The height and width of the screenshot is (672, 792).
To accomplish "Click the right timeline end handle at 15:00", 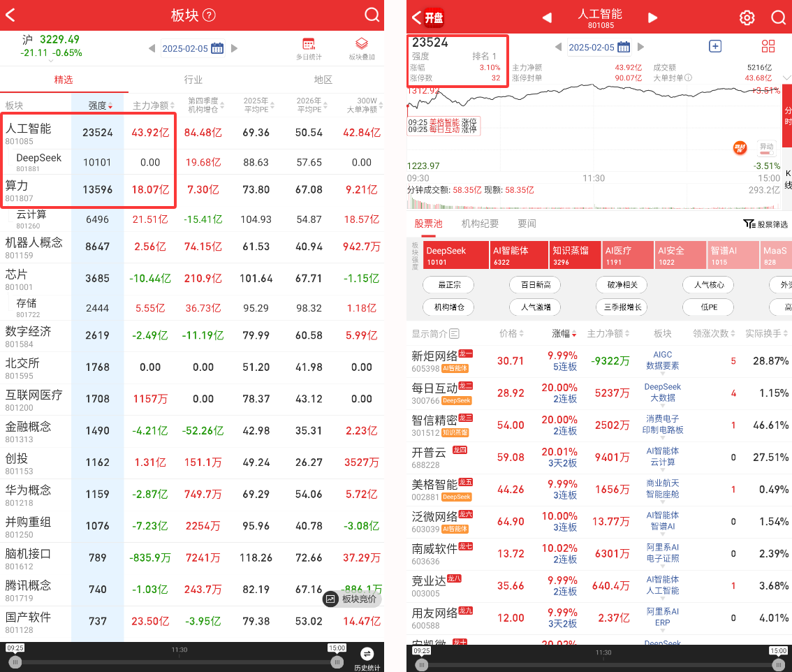I will click(x=337, y=662).
